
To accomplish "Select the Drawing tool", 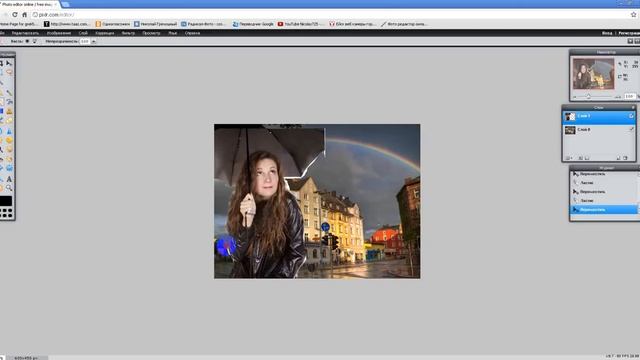I will 9,121.
